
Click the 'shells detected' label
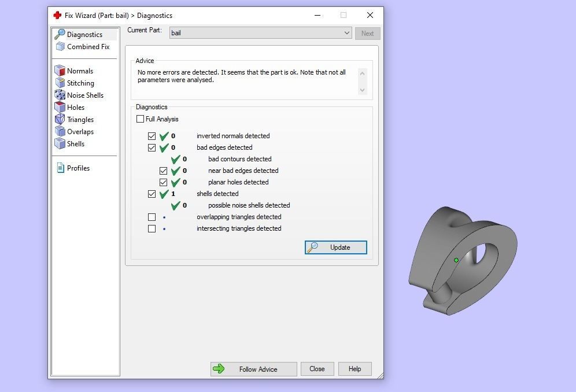click(217, 194)
